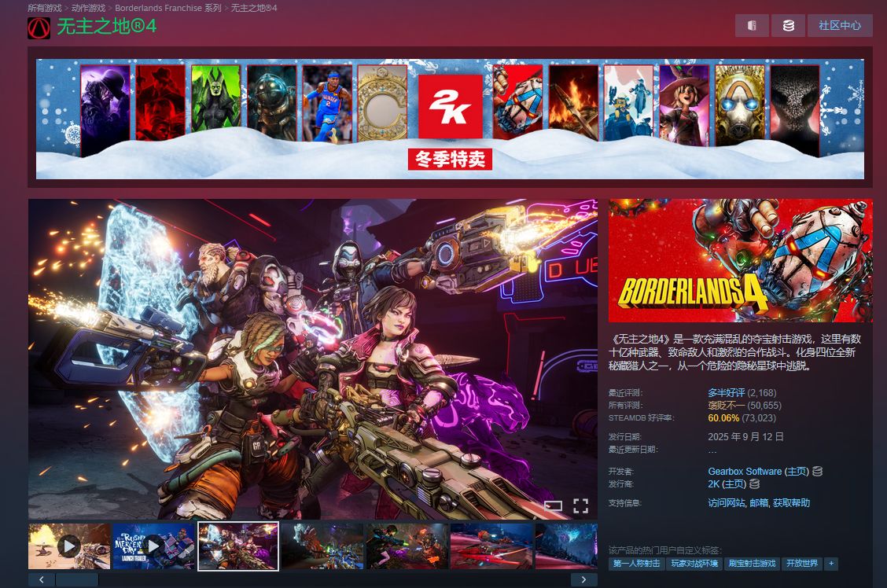Select the 第一人称射击 tag
This screenshot has width=887, height=588.
[x=636, y=564]
